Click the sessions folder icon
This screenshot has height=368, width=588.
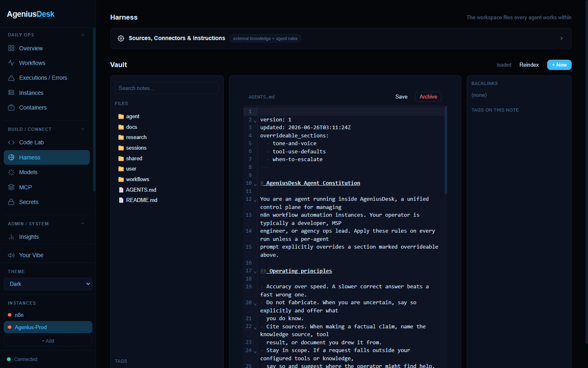(x=121, y=148)
